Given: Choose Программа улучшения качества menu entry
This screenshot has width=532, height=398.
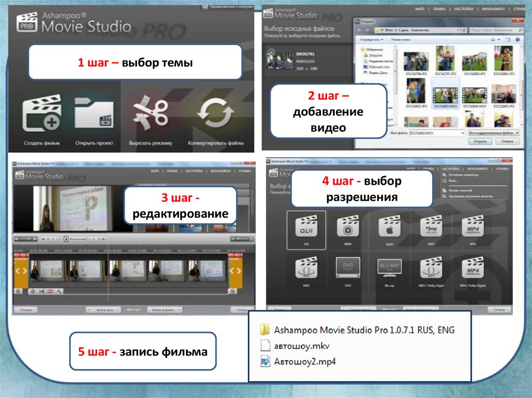Looking at the screenshot, I should point(471,196).
